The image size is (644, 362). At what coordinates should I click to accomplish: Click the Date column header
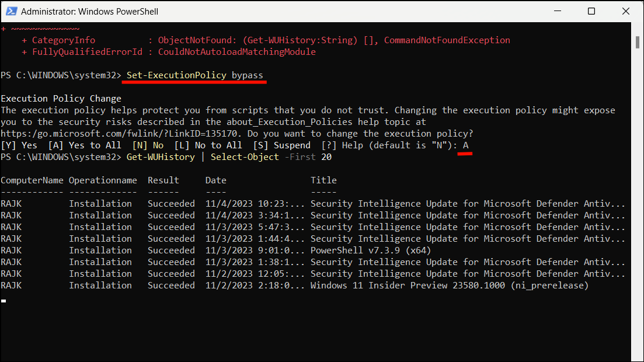click(x=215, y=180)
